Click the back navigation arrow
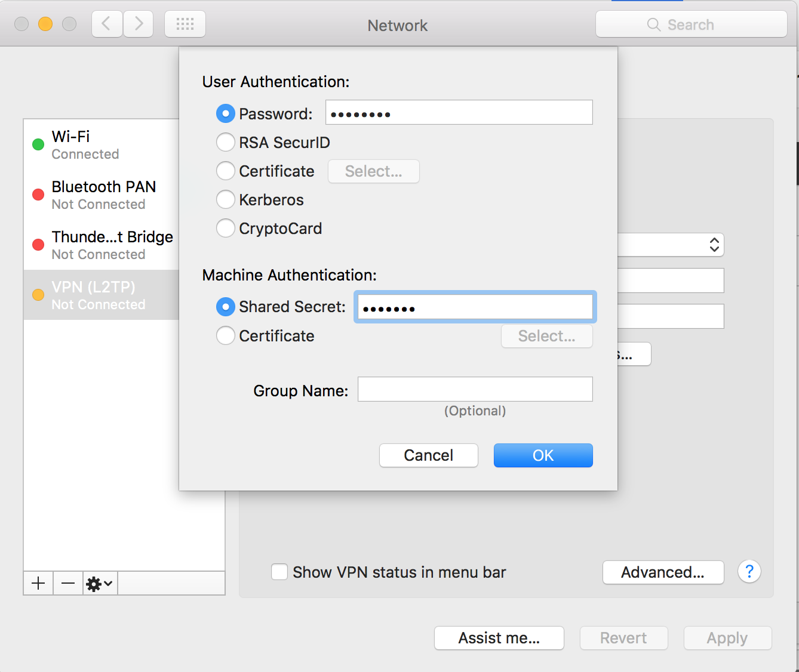Screen dimensions: 799x672 107,24
